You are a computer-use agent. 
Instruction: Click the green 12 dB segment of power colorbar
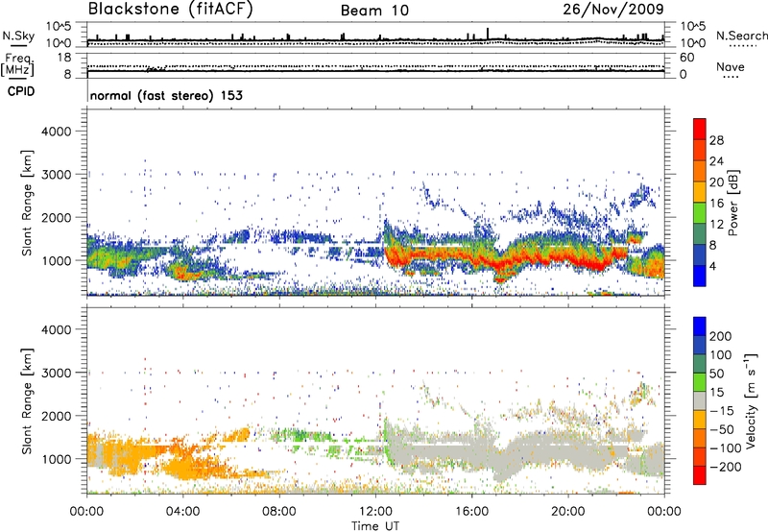tap(700, 213)
